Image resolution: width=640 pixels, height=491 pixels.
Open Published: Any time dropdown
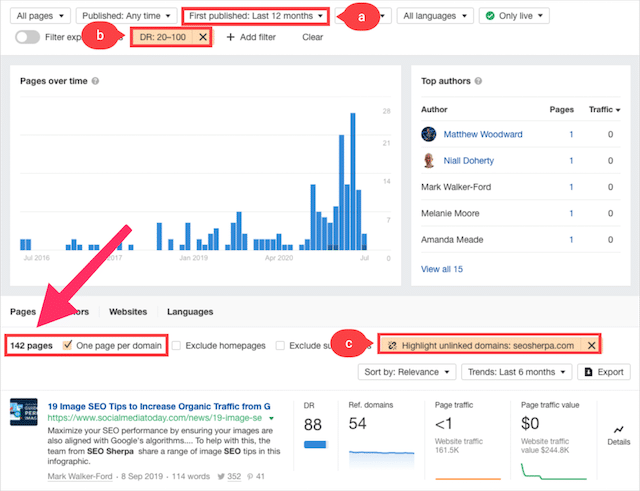click(126, 16)
